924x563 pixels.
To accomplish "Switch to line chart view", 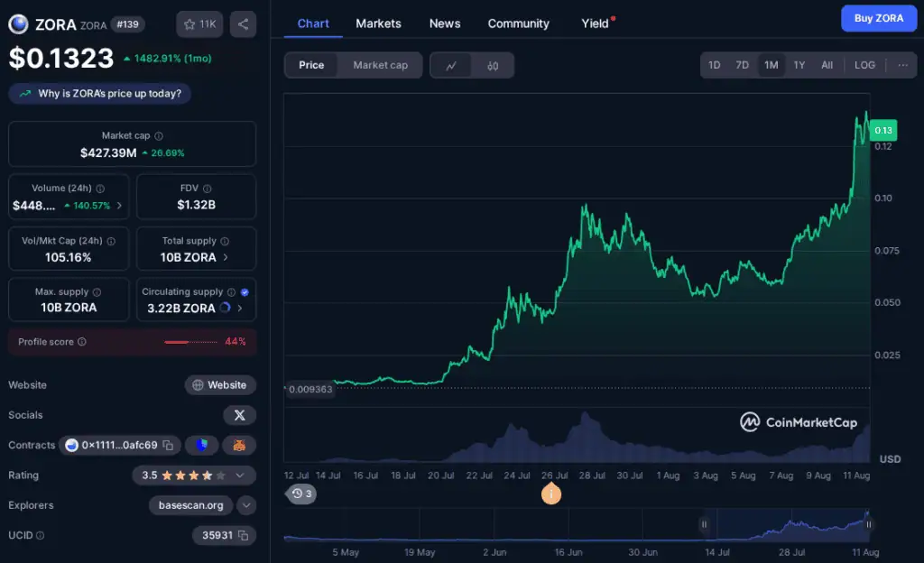I will coord(451,65).
